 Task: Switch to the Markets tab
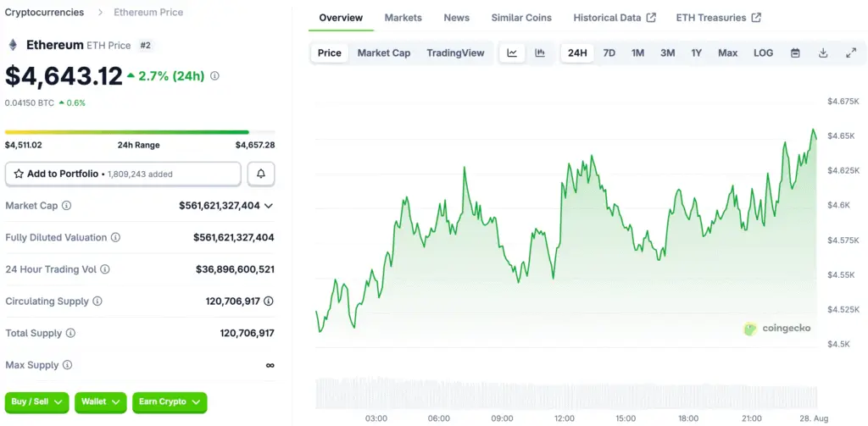pos(403,18)
